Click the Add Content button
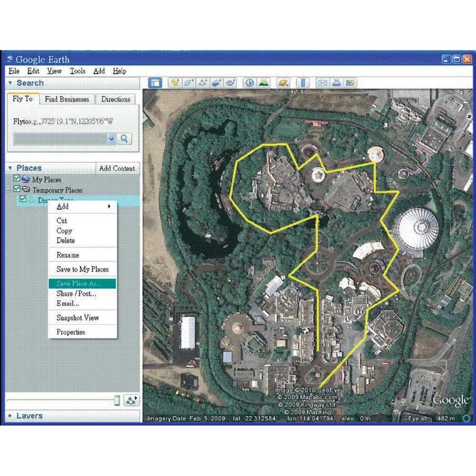Image resolution: width=476 pixels, height=476 pixels. click(117, 169)
